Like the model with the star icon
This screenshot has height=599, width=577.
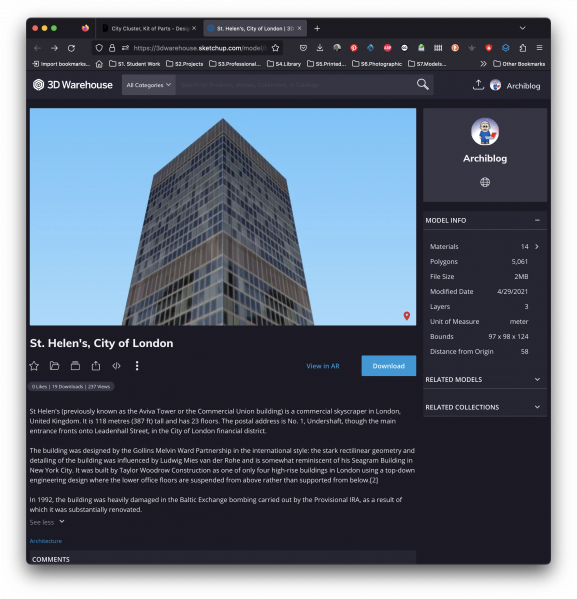click(34, 366)
